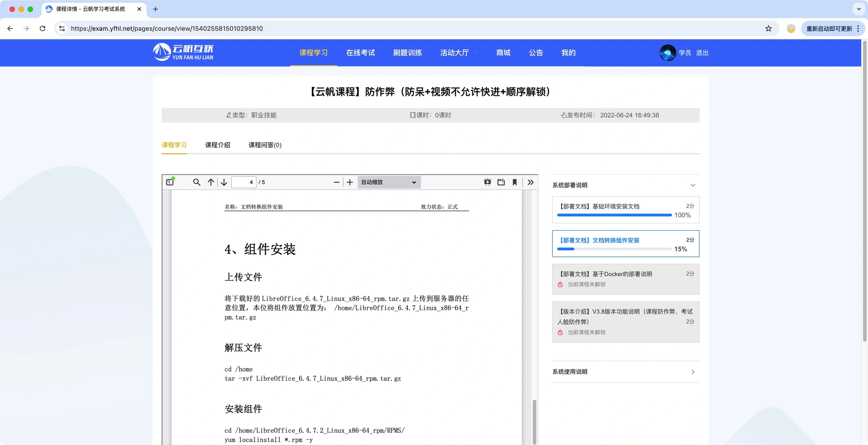
Task: Zoom in the PDF document
Action: 350,182
